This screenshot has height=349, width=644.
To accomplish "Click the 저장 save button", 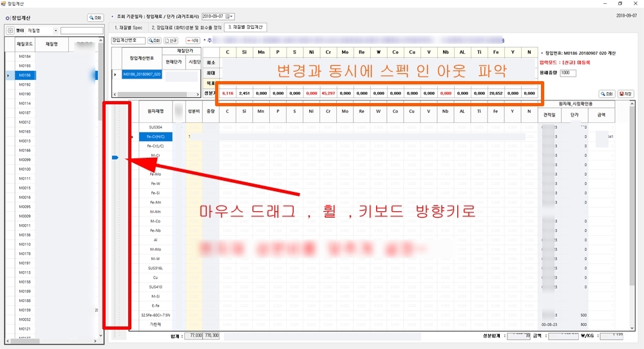I will tap(625, 94).
